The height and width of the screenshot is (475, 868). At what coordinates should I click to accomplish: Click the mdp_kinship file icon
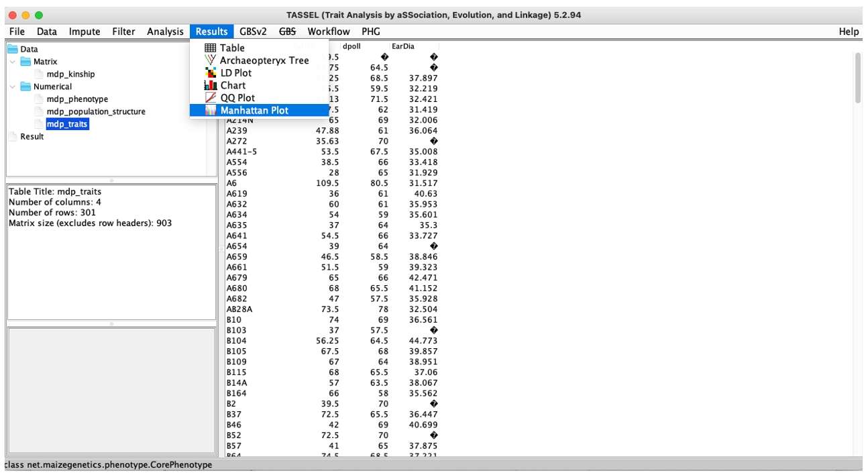[39, 74]
